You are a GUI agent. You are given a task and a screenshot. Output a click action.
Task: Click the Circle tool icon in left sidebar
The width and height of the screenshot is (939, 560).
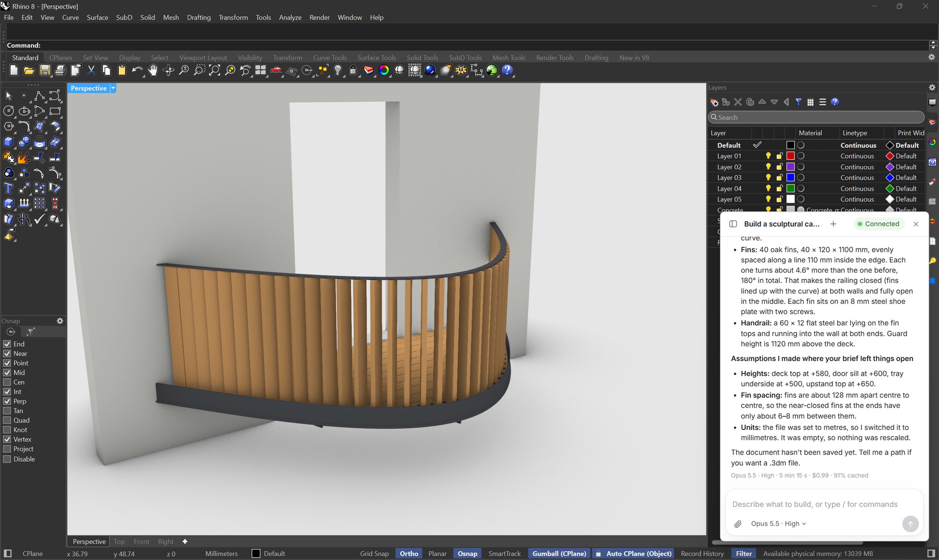[x=8, y=111]
